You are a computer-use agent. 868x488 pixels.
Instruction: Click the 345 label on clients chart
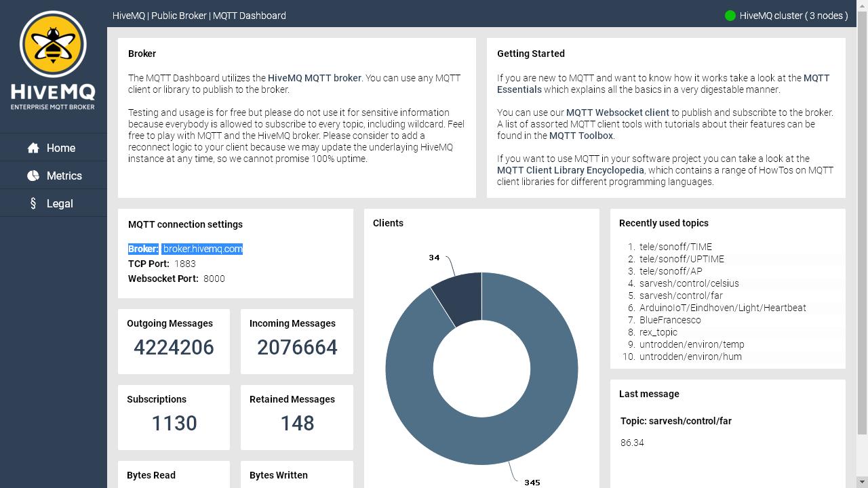(x=532, y=483)
